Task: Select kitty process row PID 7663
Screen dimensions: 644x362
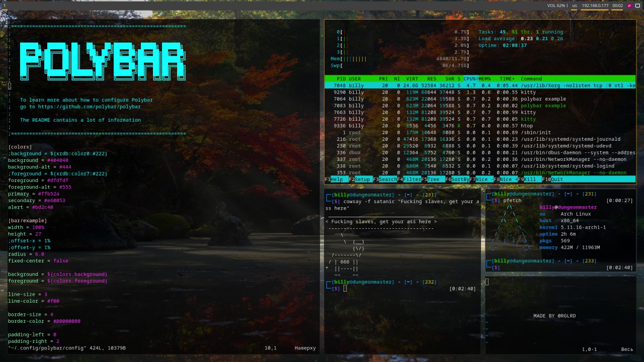Action: point(480,113)
